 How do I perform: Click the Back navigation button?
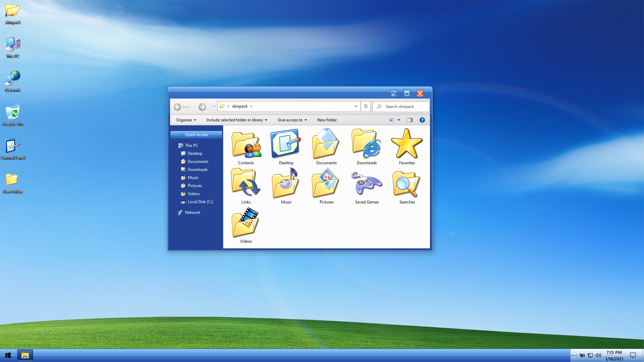point(182,107)
